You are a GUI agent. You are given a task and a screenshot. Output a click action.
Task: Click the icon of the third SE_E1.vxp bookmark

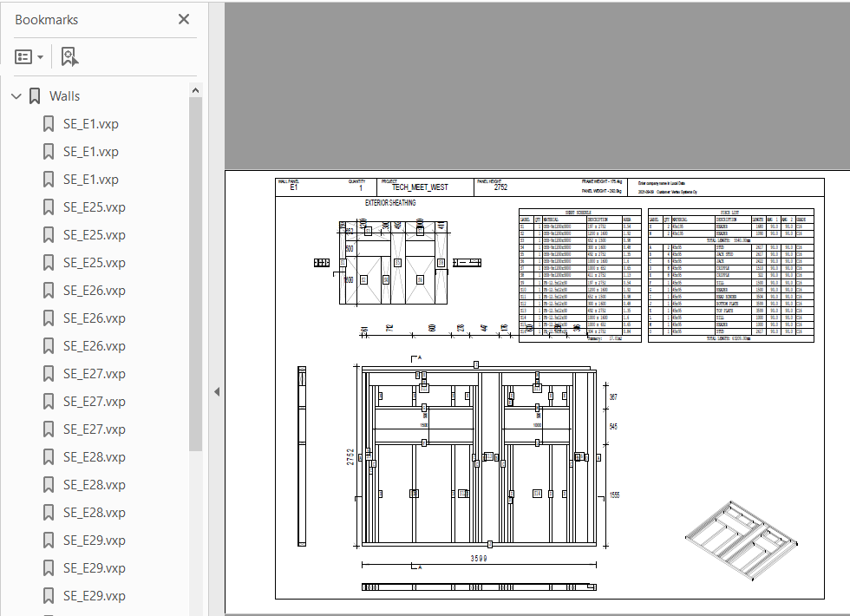(49, 180)
